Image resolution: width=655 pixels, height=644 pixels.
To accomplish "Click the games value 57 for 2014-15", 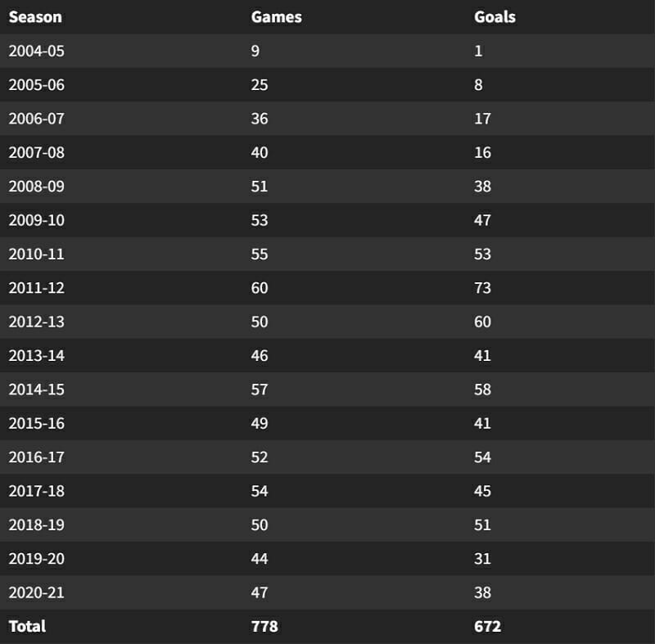I will (x=260, y=390).
